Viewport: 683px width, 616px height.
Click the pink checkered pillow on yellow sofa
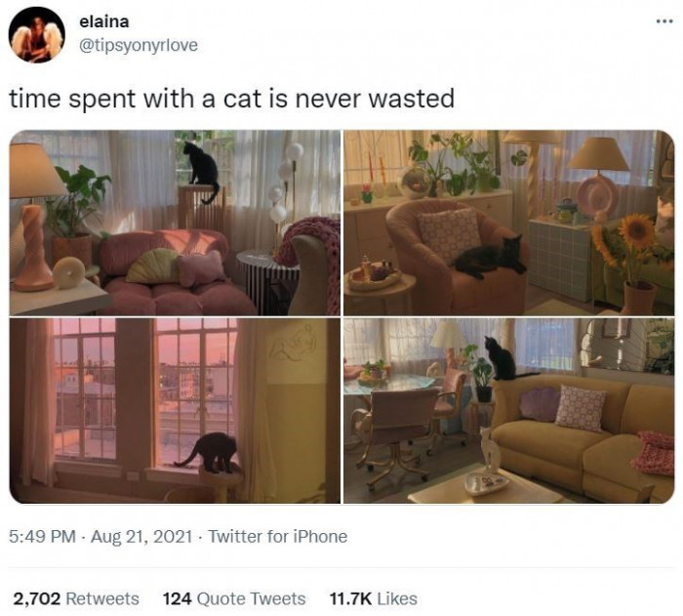(x=582, y=408)
